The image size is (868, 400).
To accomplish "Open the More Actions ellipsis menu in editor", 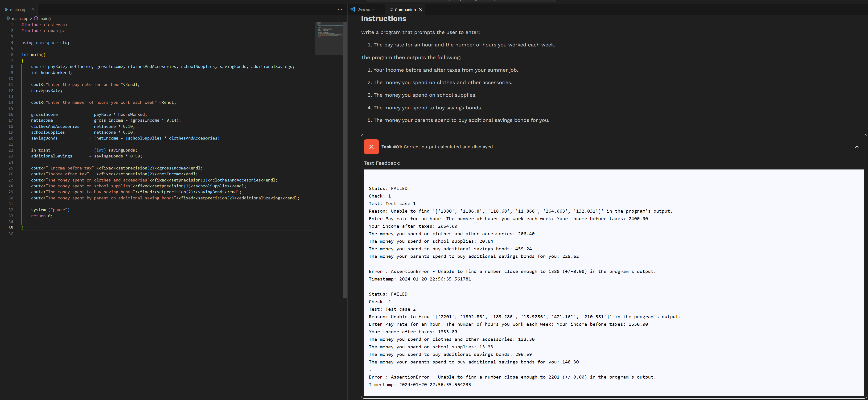I will pos(340,9).
